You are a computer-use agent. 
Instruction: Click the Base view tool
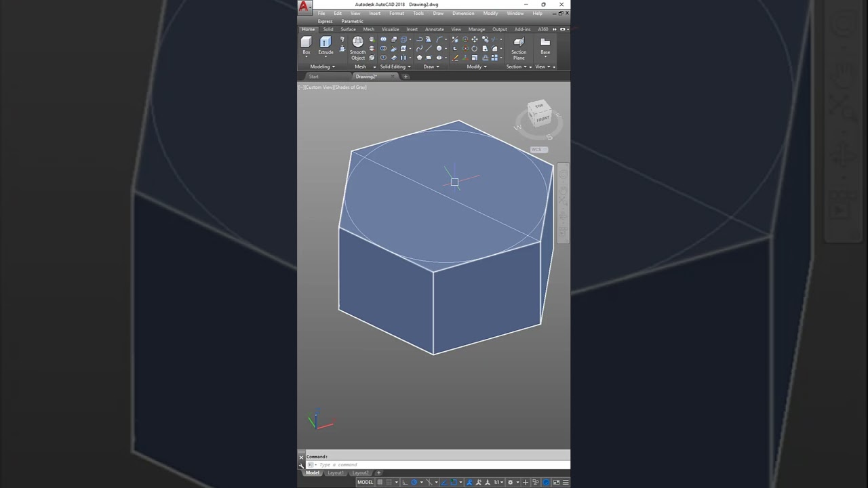545,45
